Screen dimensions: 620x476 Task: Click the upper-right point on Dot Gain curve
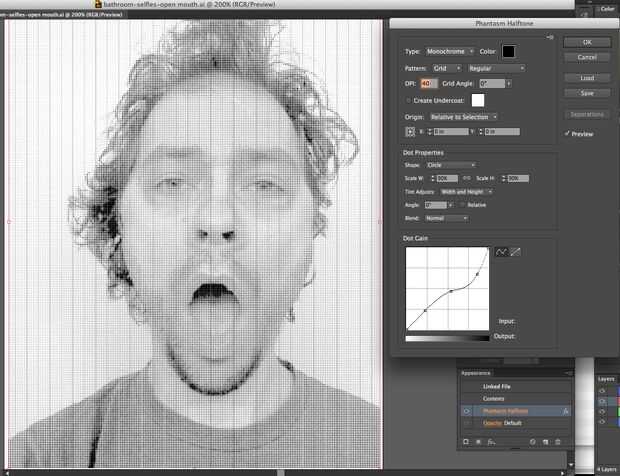[x=477, y=274]
